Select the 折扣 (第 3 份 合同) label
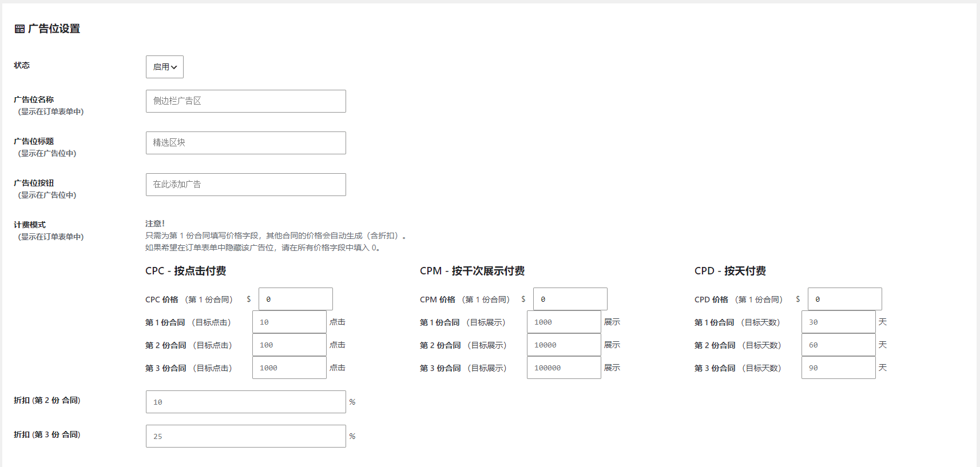 pos(47,434)
